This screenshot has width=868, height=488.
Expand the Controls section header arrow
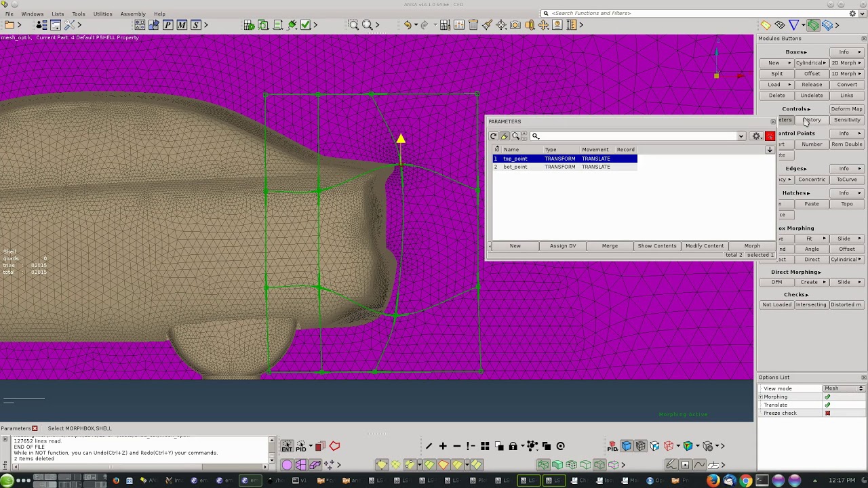[809, 109]
